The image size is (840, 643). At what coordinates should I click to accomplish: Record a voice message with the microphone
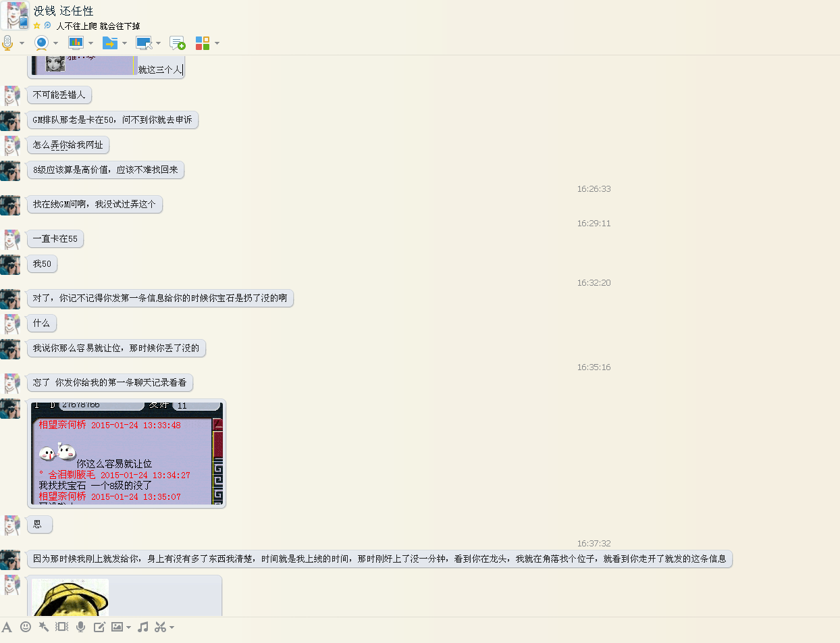point(81,627)
